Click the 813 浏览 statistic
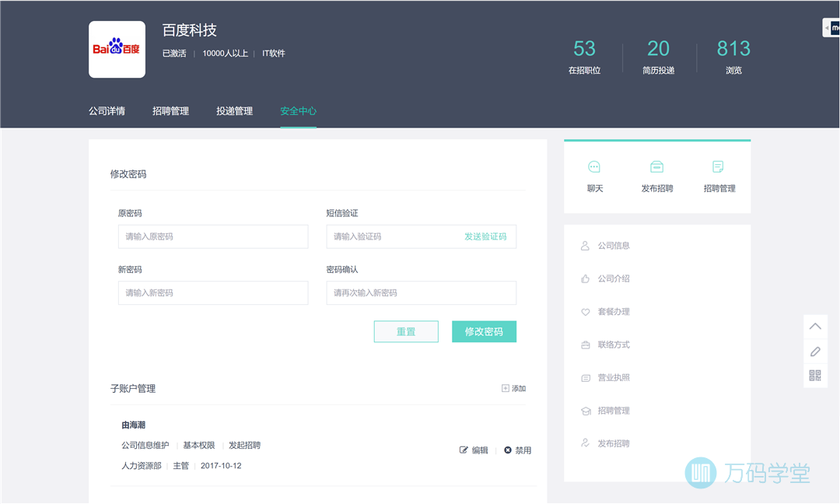840x504 pixels. (x=733, y=56)
